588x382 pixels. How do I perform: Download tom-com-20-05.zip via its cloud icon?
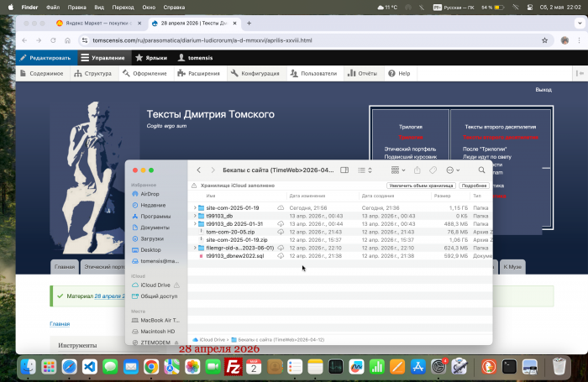(281, 232)
